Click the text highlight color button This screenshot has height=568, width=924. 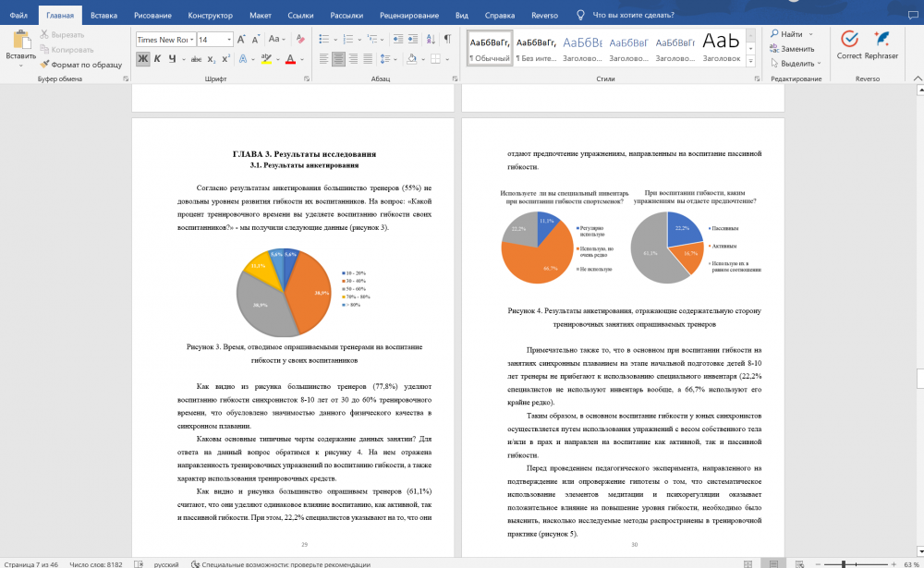tap(266, 59)
